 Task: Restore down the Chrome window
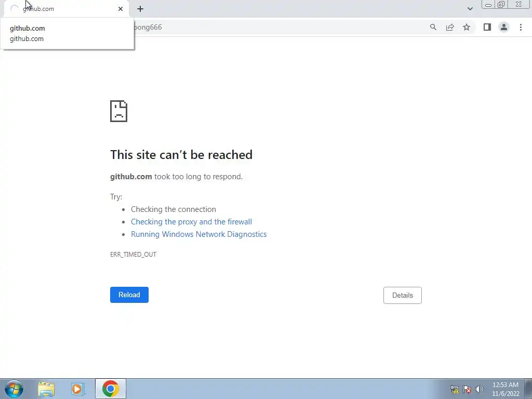pyautogui.click(x=501, y=5)
